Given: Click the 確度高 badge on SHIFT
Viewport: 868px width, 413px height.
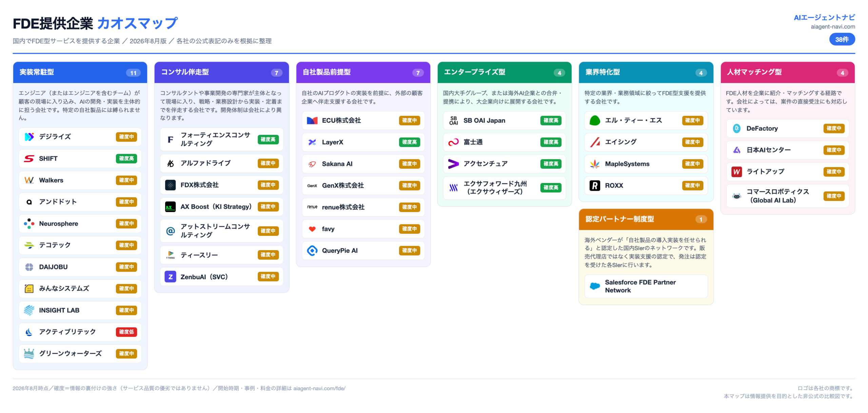Looking at the screenshot, I should pyautogui.click(x=126, y=159).
